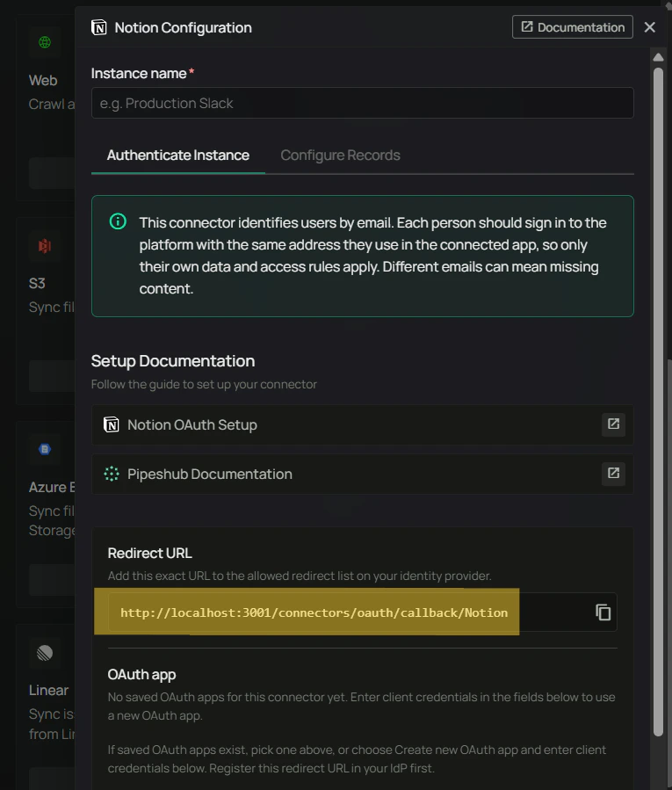The width and height of the screenshot is (672, 790).
Task: Click the localhost callback Redirect URL text
Action: [x=314, y=612]
